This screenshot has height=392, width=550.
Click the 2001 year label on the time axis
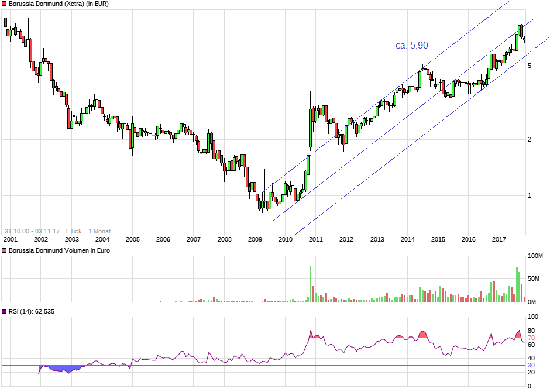(10, 239)
